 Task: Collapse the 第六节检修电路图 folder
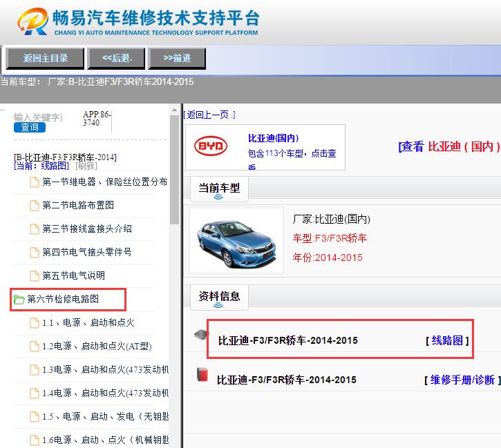pos(63,299)
